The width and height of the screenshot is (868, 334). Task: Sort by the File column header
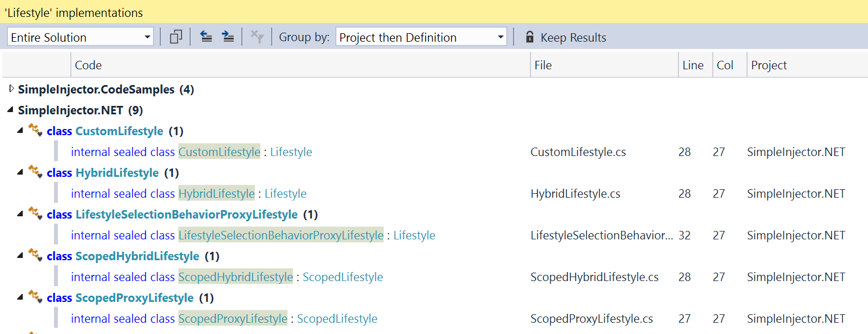coord(604,65)
